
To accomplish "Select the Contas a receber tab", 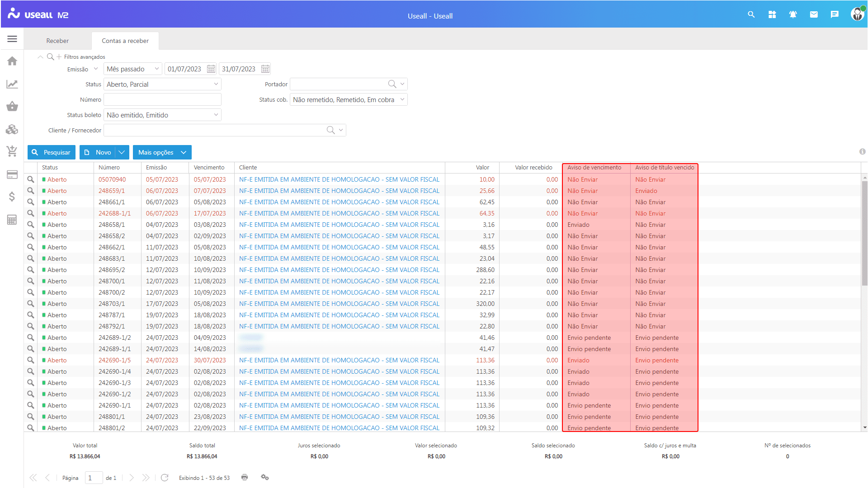I will (x=125, y=41).
